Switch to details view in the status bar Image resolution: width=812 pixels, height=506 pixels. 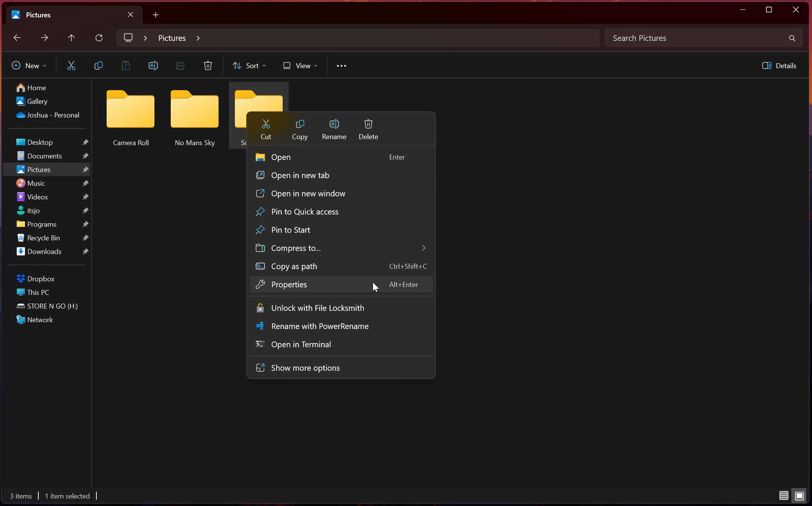[783, 496]
